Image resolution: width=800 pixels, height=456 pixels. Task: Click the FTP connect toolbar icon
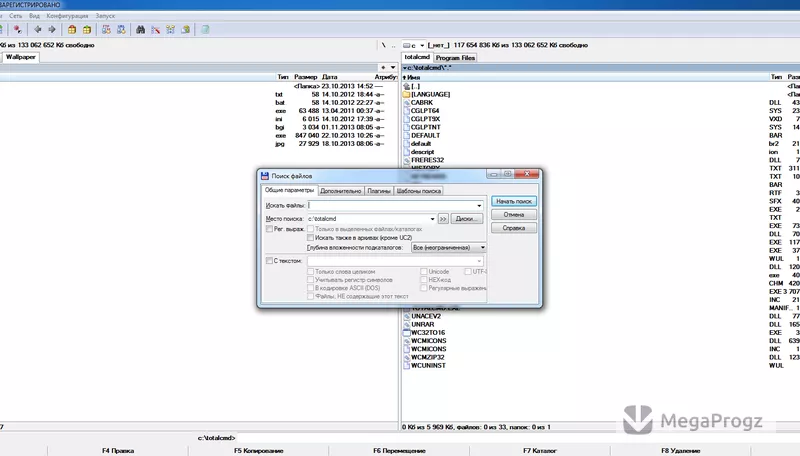pos(106,30)
